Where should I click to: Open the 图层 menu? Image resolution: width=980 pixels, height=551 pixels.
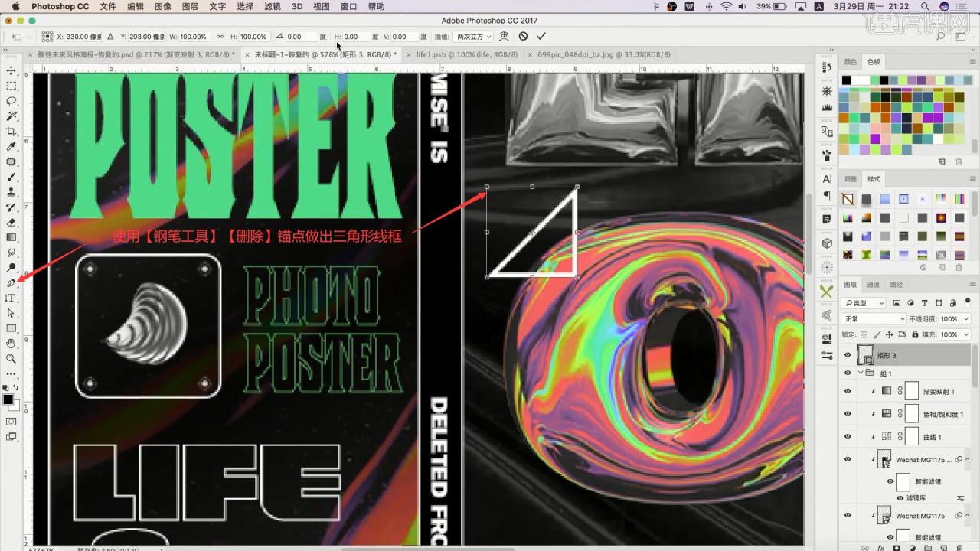[191, 6]
